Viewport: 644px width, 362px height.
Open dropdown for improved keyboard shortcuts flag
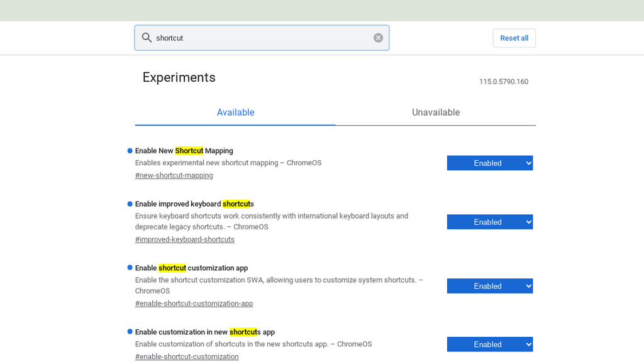(489, 222)
